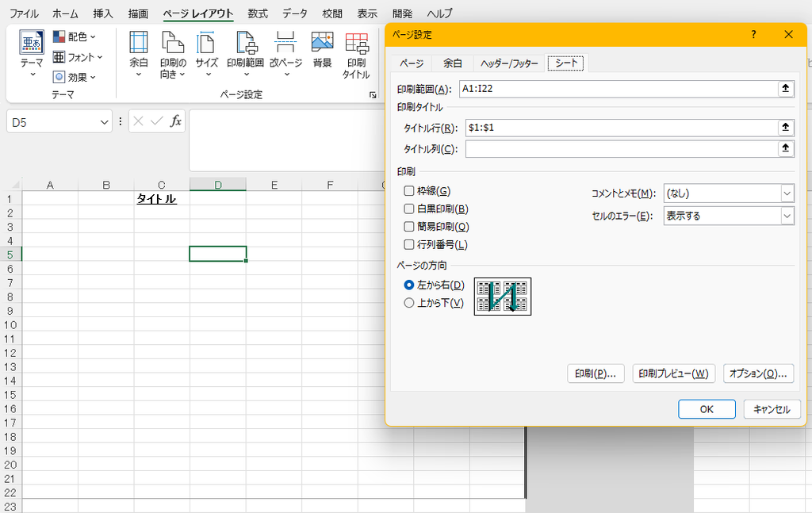The height and width of the screenshot is (513, 812).
Task: Switch to the 余白 tab in dialog
Action: (x=453, y=63)
